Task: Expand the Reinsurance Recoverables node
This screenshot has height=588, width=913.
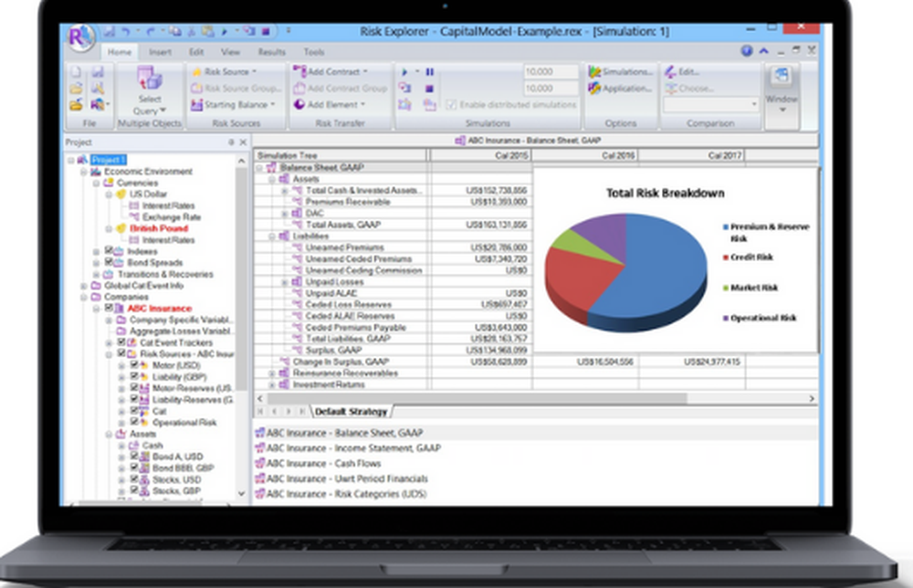Action: [x=272, y=373]
